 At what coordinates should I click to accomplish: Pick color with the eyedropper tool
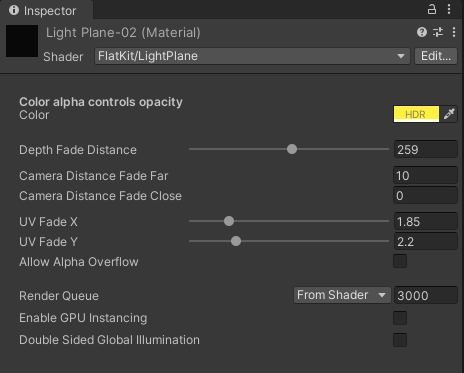pyautogui.click(x=449, y=114)
